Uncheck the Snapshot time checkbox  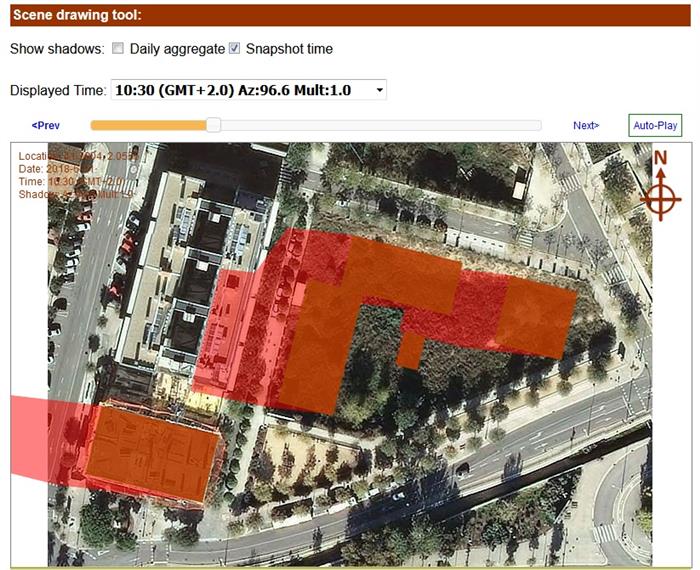(x=234, y=48)
